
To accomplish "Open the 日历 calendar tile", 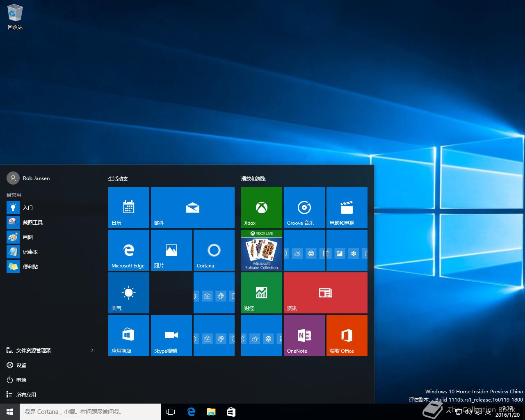I will click(129, 208).
